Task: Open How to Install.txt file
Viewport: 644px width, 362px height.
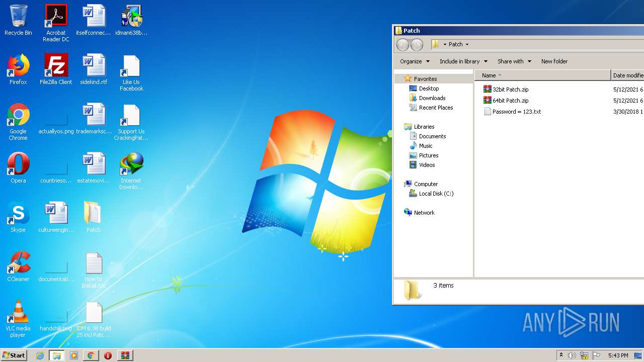Action: pos(94,270)
